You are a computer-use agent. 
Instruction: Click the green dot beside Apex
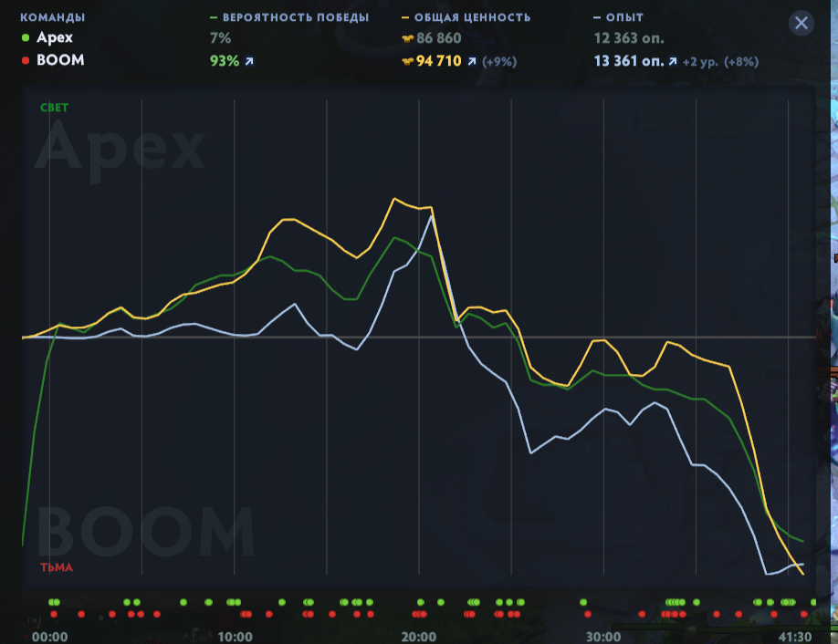click(26, 38)
